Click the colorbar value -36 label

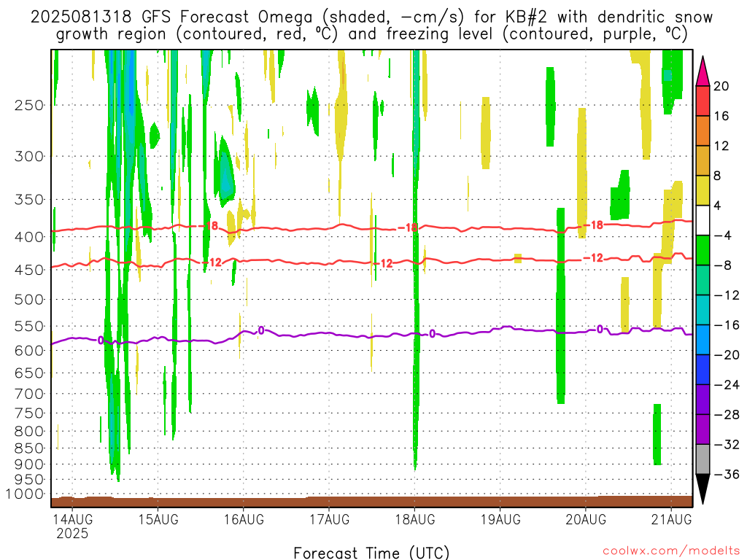(727, 474)
